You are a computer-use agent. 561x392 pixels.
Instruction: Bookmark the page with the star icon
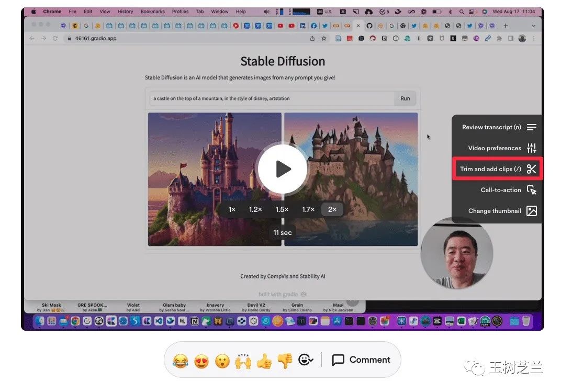click(324, 38)
